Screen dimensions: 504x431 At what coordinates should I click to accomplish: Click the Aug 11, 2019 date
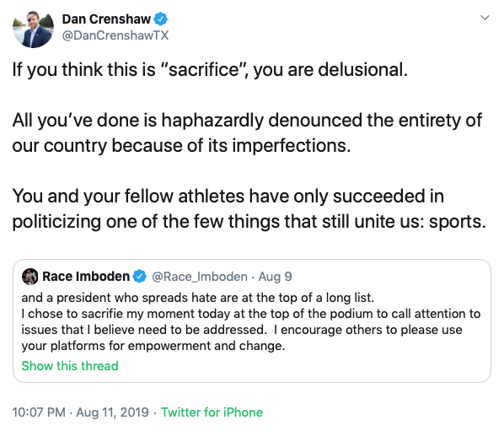coord(112,412)
